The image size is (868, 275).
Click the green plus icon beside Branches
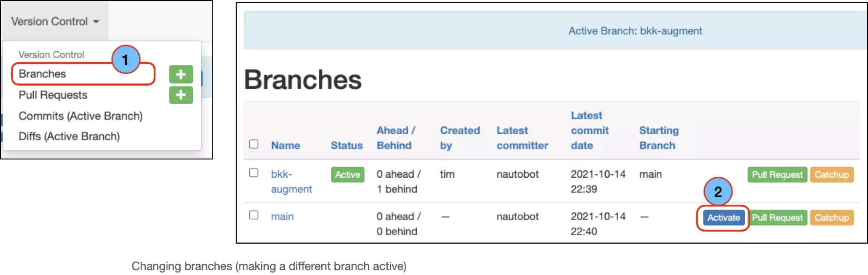[181, 74]
